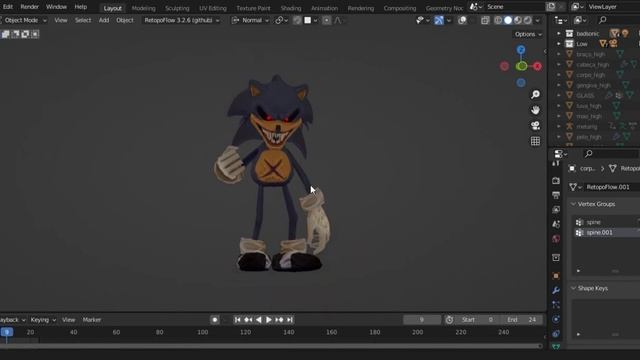Open the RetopoFlow 3.2.6 dropdown

click(182, 20)
